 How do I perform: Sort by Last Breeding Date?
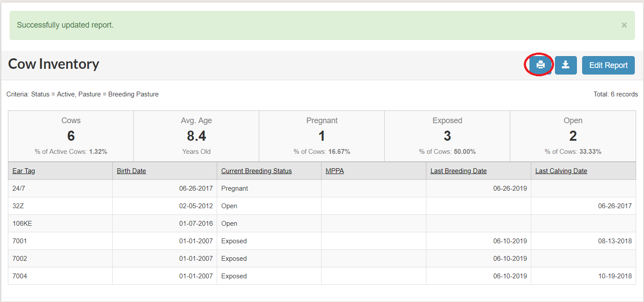458,171
